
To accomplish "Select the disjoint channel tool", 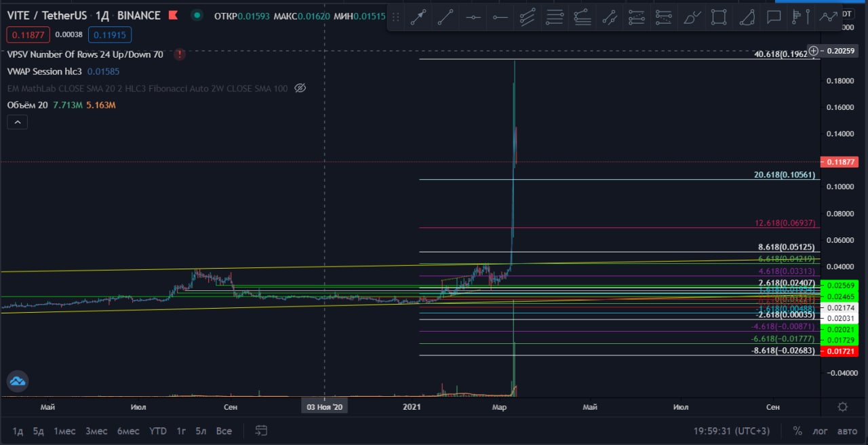I will click(610, 18).
